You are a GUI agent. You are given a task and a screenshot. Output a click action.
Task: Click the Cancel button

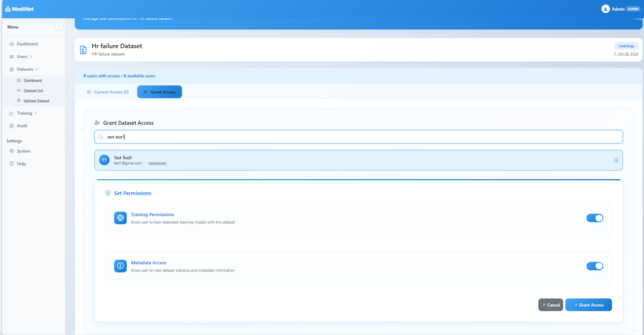click(x=551, y=305)
